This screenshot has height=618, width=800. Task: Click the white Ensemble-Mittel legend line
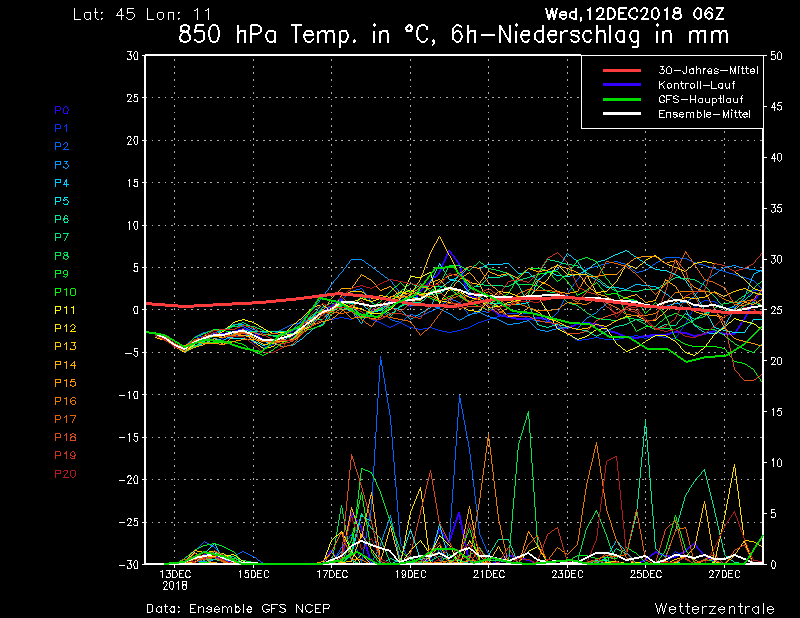(x=622, y=114)
